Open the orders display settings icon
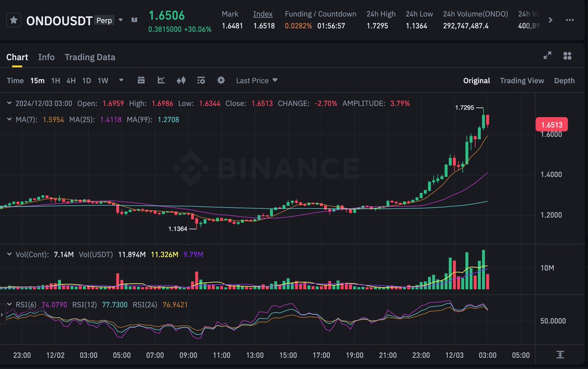 point(201,80)
